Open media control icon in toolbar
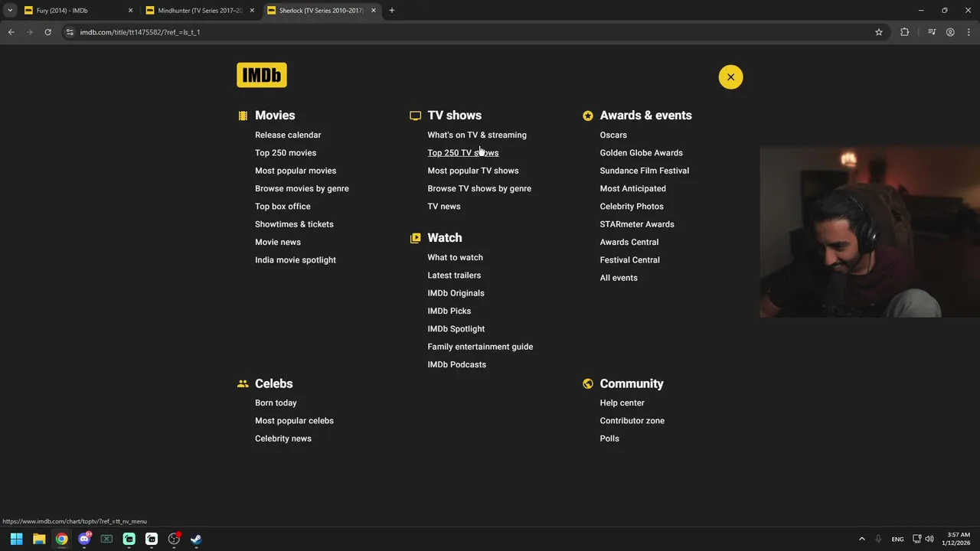The image size is (980, 551). click(932, 32)
